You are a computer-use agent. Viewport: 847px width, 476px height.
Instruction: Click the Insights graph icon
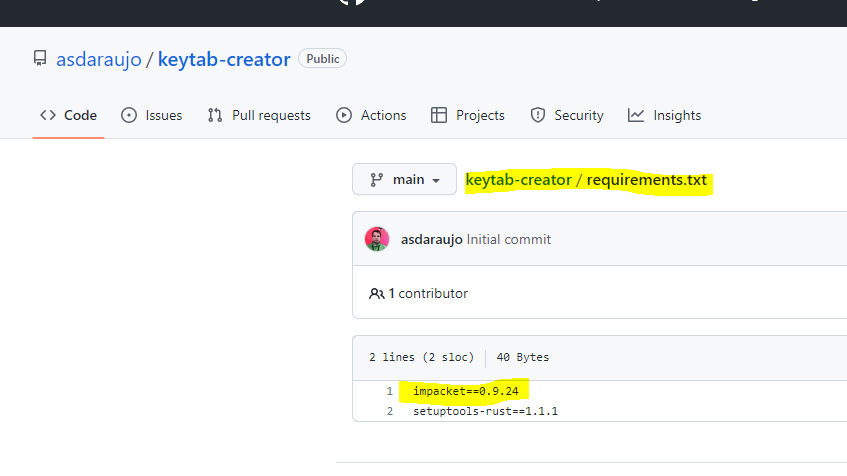point(636,115)
